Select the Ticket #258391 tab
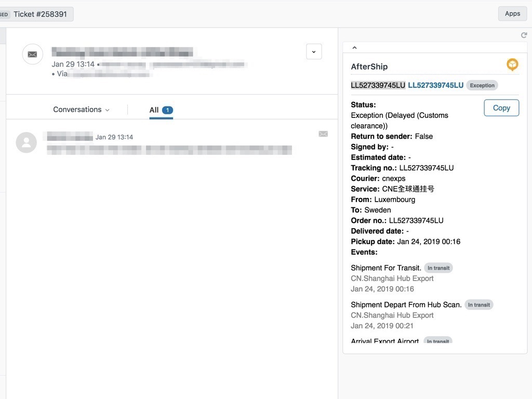 [x=40, y=14]
